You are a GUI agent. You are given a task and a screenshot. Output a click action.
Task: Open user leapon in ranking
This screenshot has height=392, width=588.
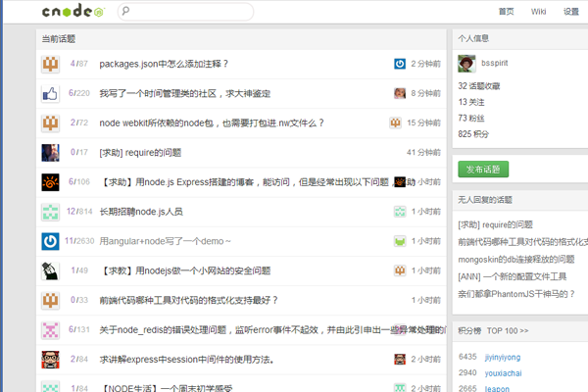click(x=497, y=389)
